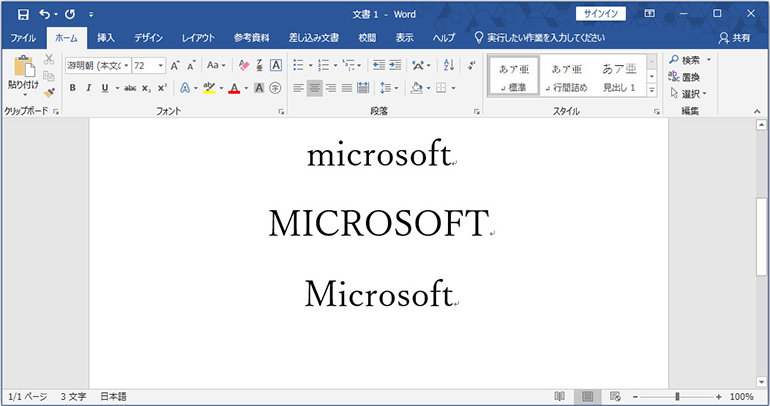Viewport: 770px width, 406px height.
Task: Switch to the デザイン tab
Action: (148, 38)
